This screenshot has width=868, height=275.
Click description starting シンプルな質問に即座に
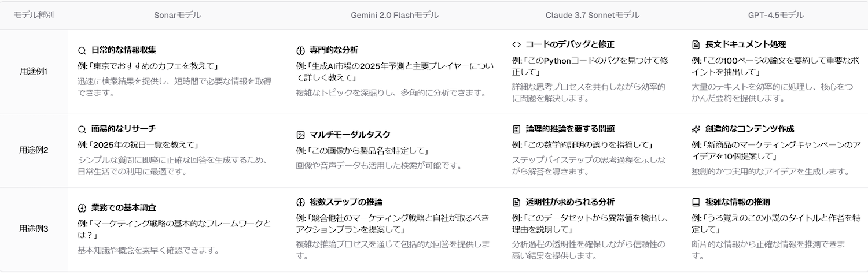click(x=172, y=165)
